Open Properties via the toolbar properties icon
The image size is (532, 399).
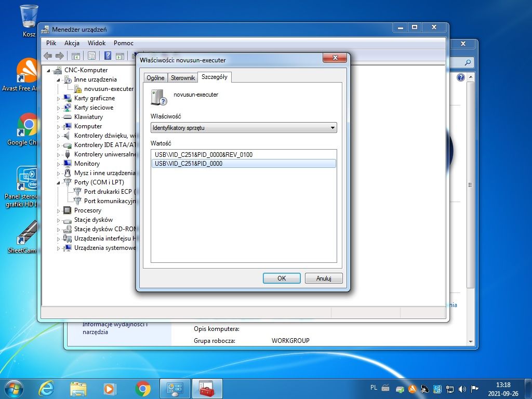click(91, 56)
